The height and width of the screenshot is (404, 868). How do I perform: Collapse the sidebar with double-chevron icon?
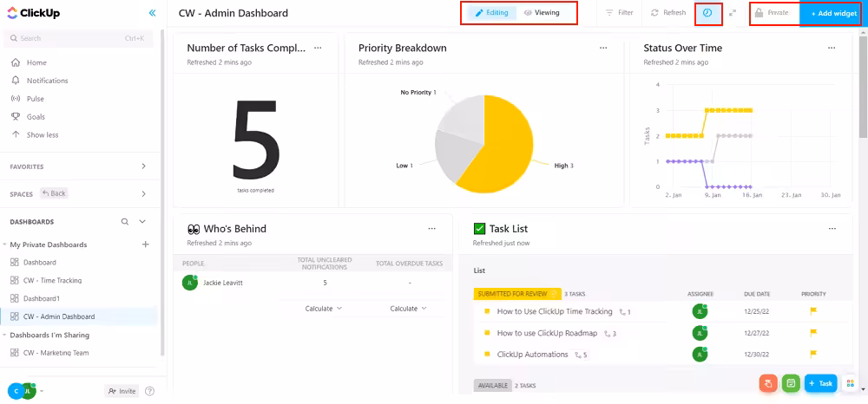point(152,13)
